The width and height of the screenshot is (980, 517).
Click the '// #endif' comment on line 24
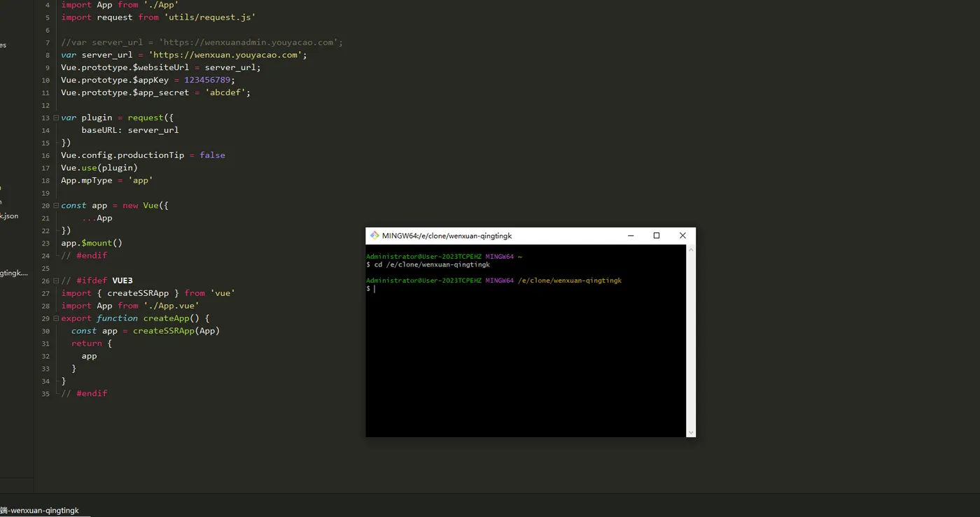coord(84,256)
